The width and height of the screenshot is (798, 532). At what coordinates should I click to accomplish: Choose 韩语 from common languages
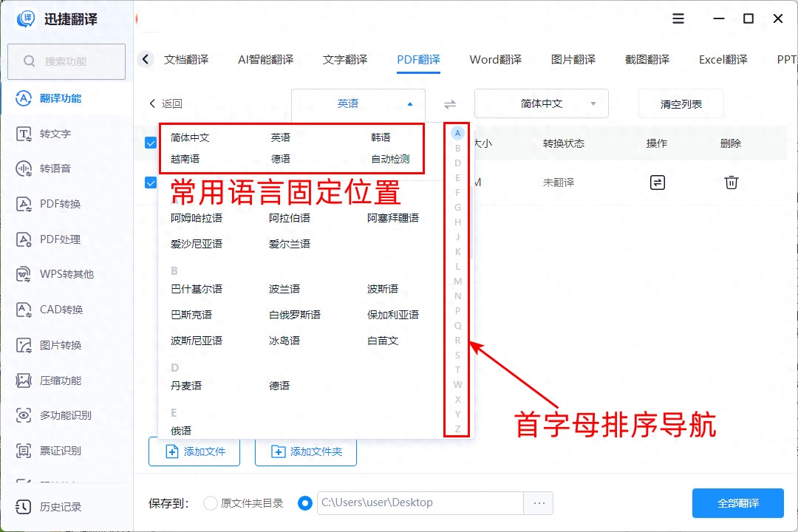tap(381, 137)
